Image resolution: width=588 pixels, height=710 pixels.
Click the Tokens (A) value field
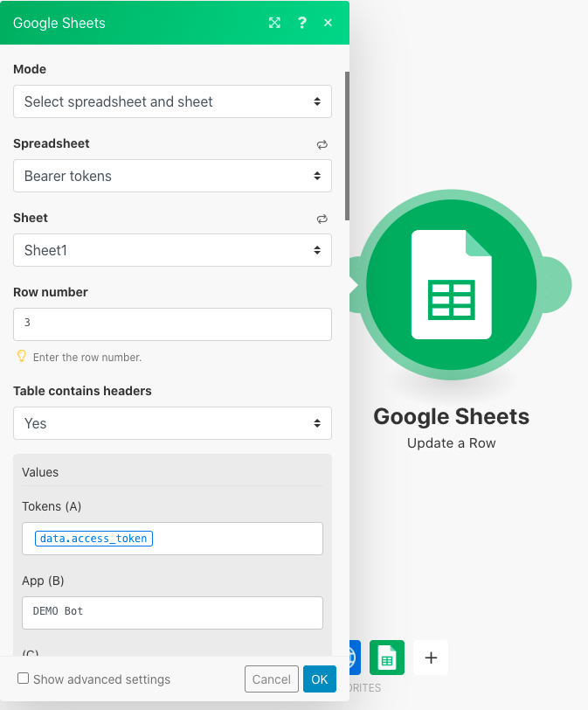(172, 539)
